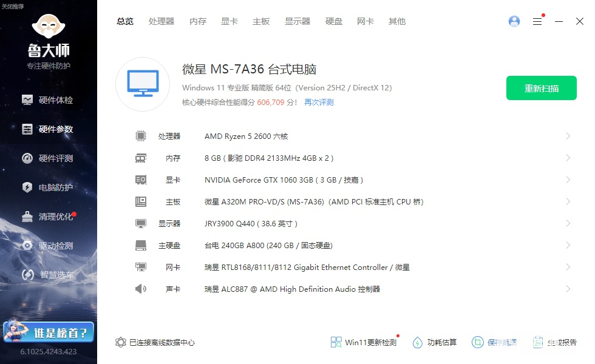
Task: Click the generate report icon
Action: pos(538,342)
